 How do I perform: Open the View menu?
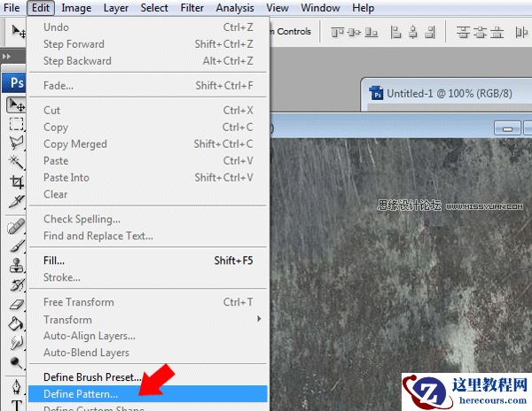point(278,8)
